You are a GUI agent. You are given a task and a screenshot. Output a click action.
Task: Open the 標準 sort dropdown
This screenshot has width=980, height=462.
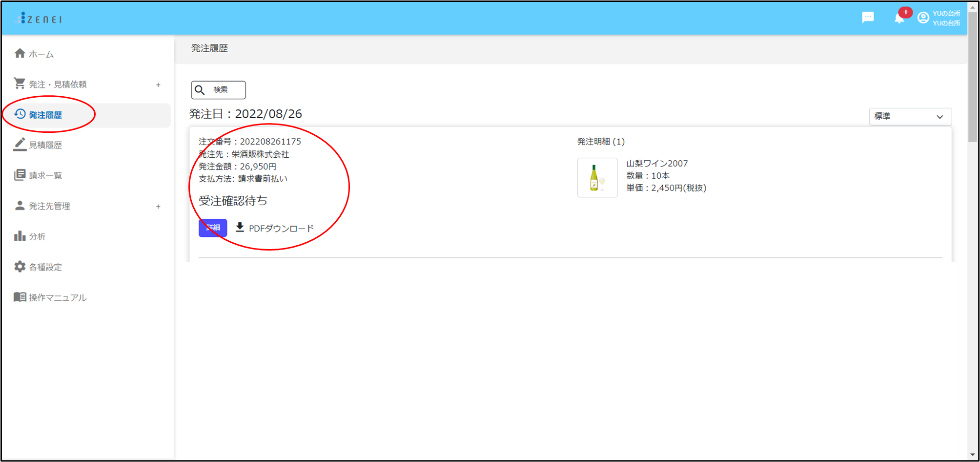(910, 116)
